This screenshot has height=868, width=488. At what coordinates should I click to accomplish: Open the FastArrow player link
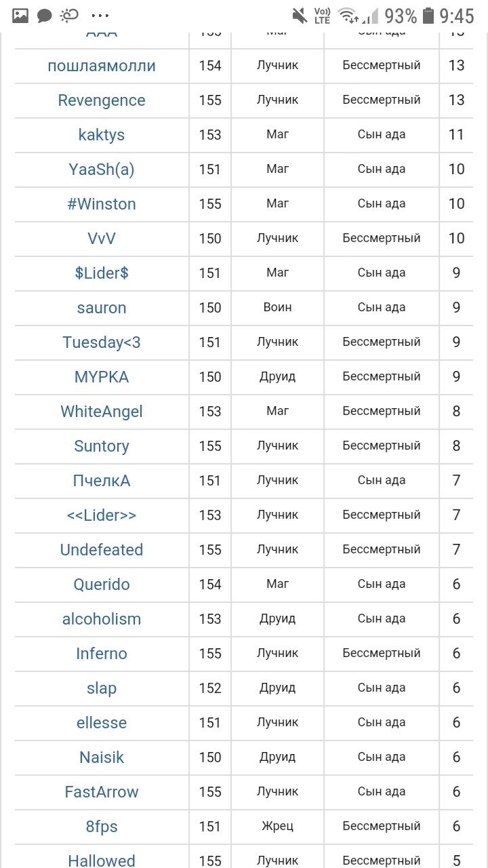tap(102, 792)
